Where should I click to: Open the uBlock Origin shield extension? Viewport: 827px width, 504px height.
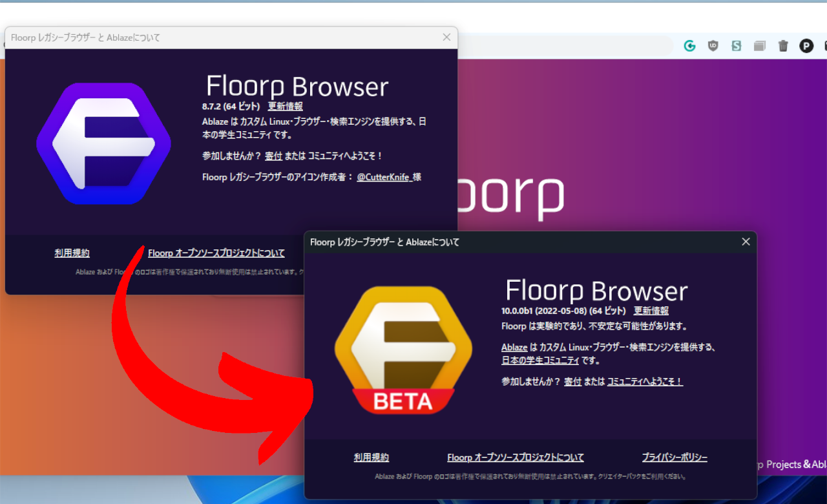713,46
